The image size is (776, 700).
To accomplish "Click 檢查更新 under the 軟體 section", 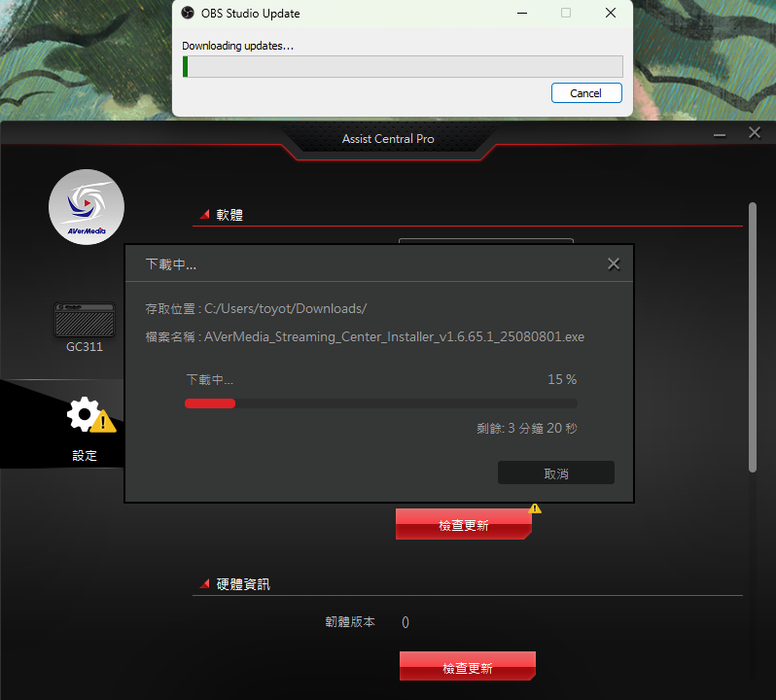I will click(463, 525).
